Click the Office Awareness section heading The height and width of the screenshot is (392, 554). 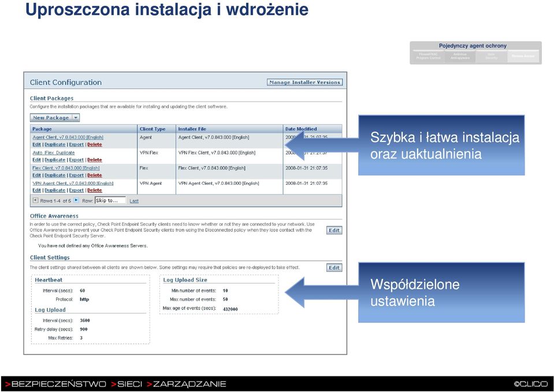54,216
